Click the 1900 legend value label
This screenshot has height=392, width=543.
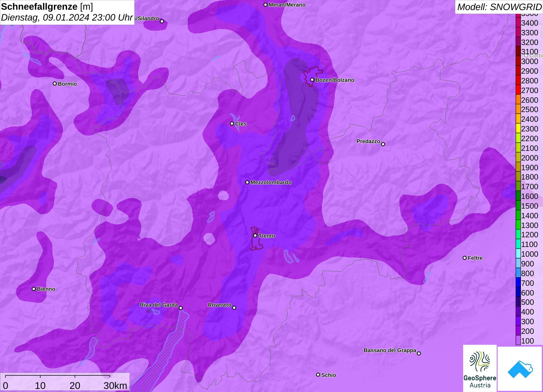pyautogui.click(x=529, y=168)
